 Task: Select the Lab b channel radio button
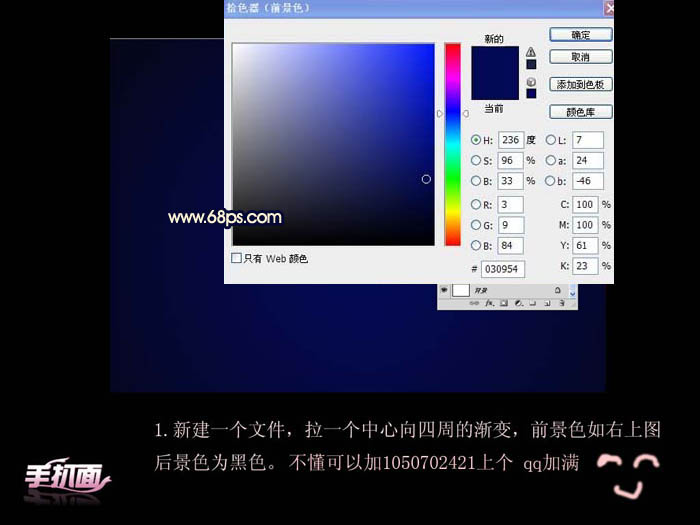click(x=551, y=181)
